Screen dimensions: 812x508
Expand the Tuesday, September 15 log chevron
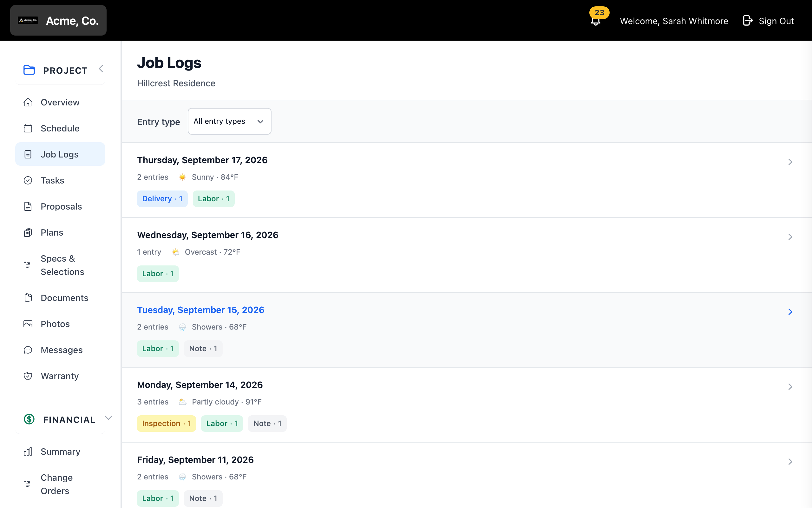coord(790,312)
